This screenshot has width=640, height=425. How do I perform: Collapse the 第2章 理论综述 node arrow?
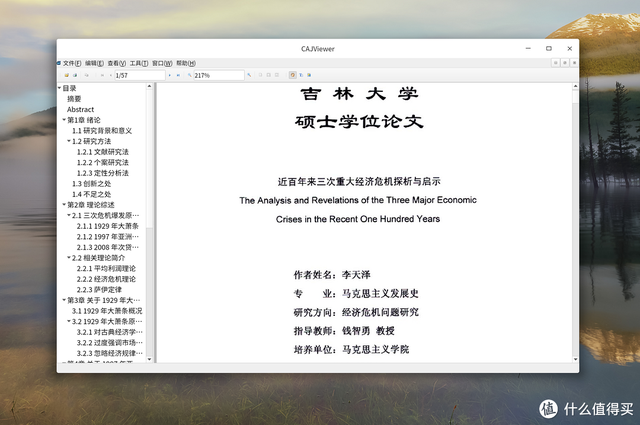point(64,205)
